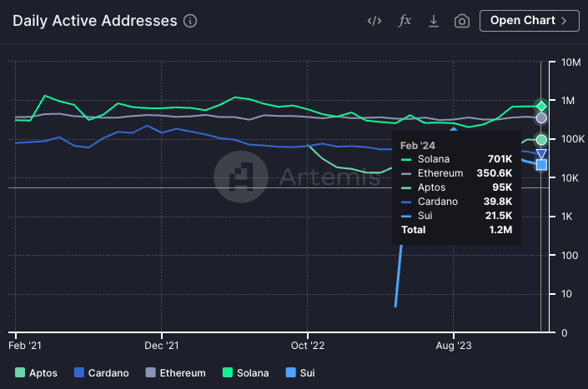Click the Oct '22 x-axis label
Screen dimensions: 588x389
click(x=308, y=345)
